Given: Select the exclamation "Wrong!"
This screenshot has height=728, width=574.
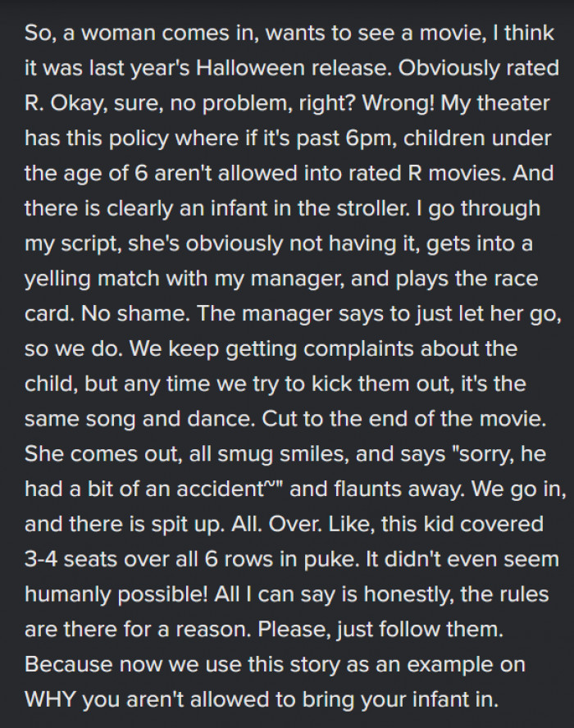Looking at the screenshot, I should tap(398, 103).
